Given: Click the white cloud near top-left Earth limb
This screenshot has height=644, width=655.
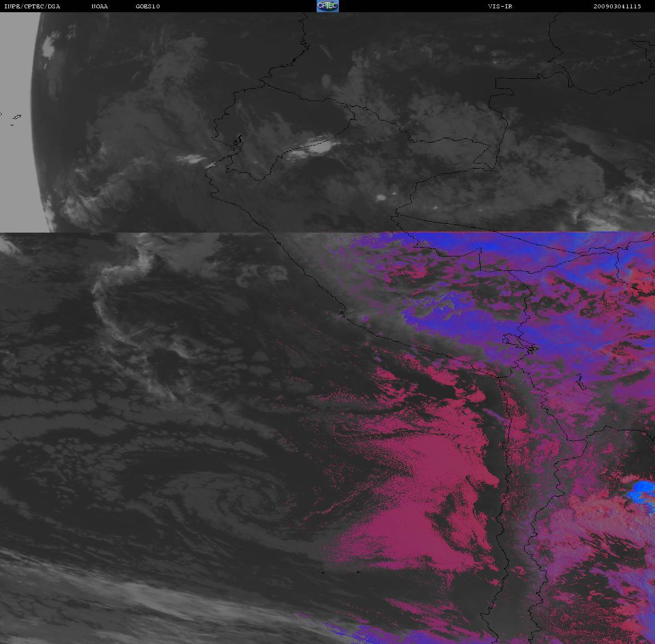Looking at the screenshot, I should tap(49, 47).
